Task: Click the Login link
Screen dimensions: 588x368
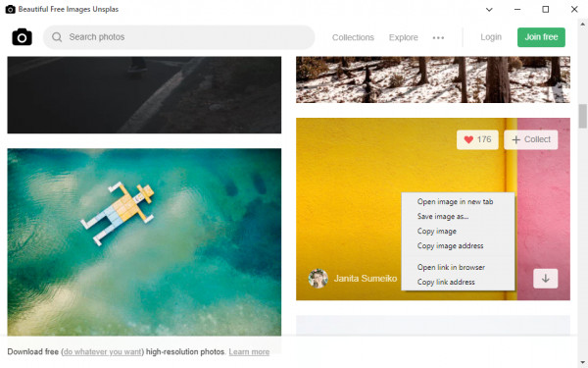Action: pyautogui.click(x=491, y=37)
